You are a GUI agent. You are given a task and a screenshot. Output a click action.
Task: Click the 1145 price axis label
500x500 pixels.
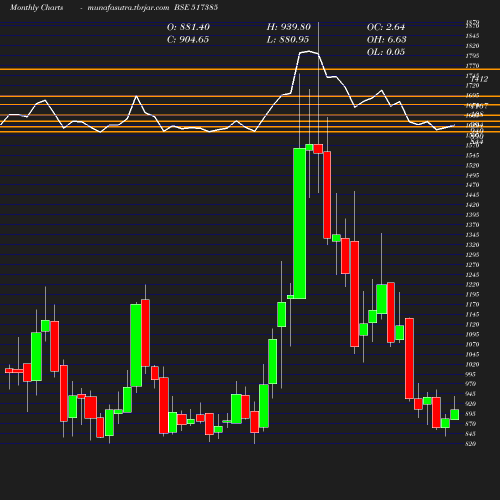pos(472,315)
